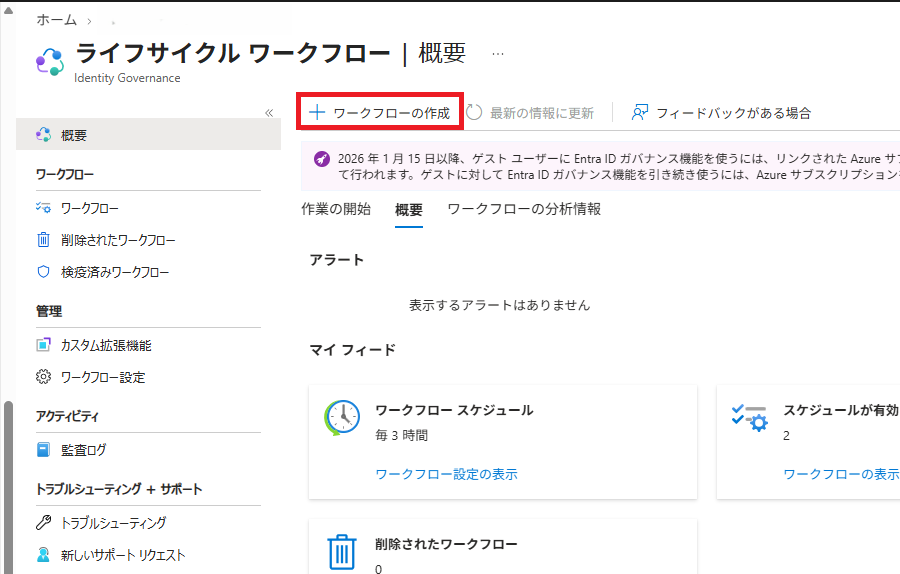
Task: Click 毎 3 時間 schedule value
Action: pos(401,435)
